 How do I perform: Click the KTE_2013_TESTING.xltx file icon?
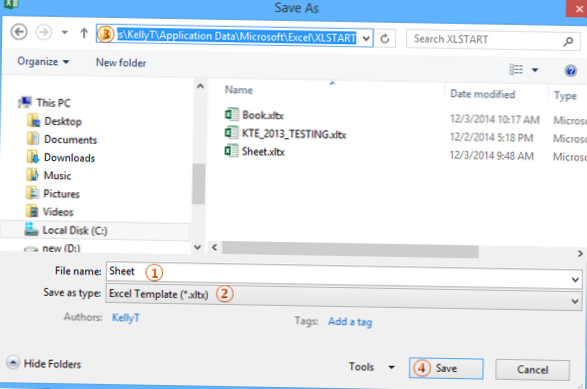pyautogui.click(x=231, y=133)
